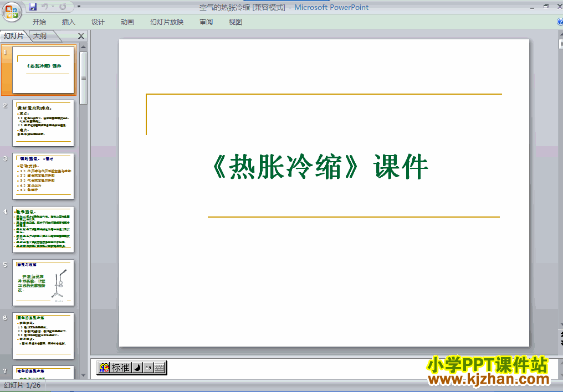Switch to the 插入 ribbon tab
This screenshot has height=392, width=563.
pos(69,22)
